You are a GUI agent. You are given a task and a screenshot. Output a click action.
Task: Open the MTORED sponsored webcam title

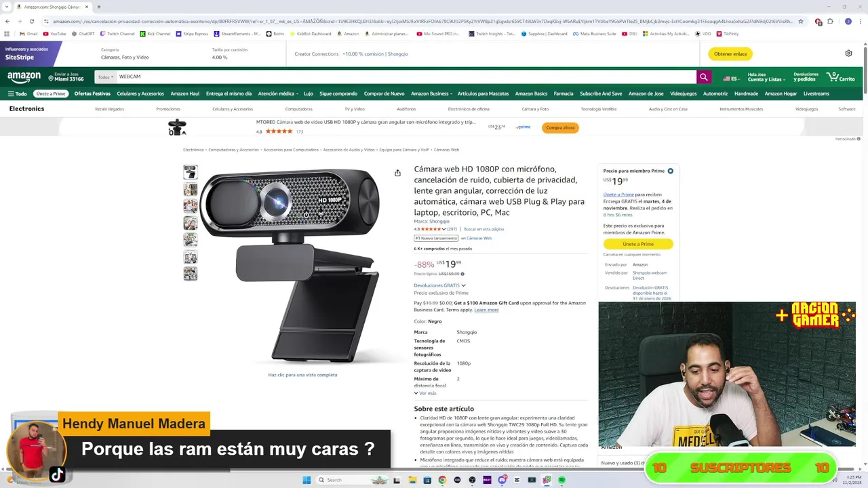(366, 123)
